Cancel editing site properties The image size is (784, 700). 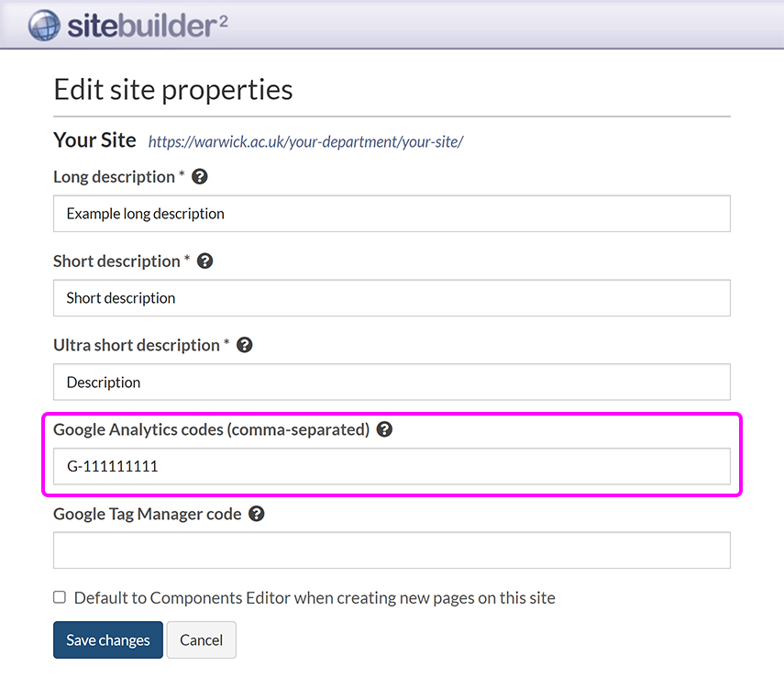tap(201, 639)
